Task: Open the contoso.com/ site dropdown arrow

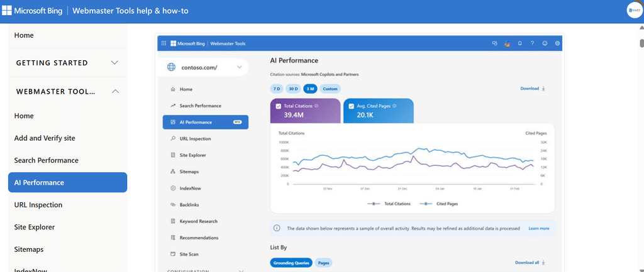Action: [240, 67]
